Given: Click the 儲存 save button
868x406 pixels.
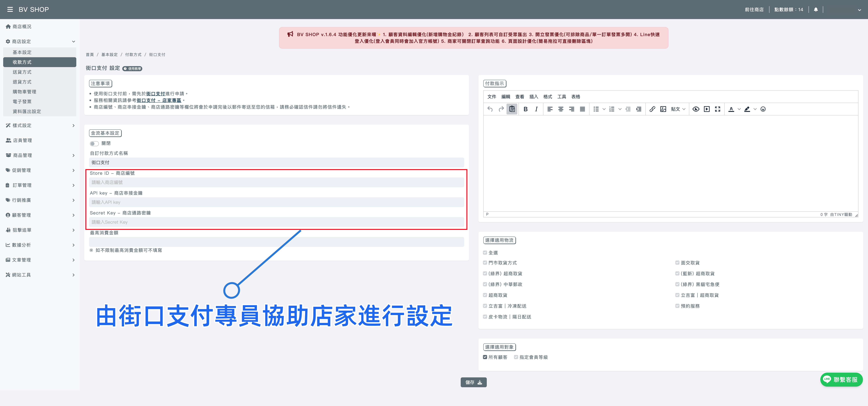Looking at the screenshot, I should pos(473,382).
